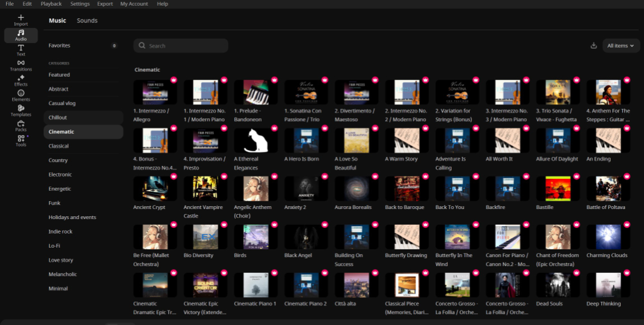
Task: Select the Love story category
Action: [x=84, y=260]
